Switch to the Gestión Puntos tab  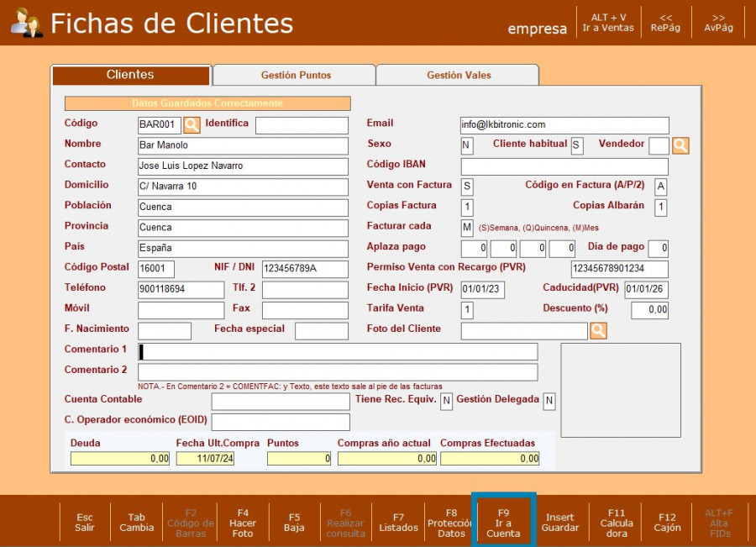coord(296,76)
